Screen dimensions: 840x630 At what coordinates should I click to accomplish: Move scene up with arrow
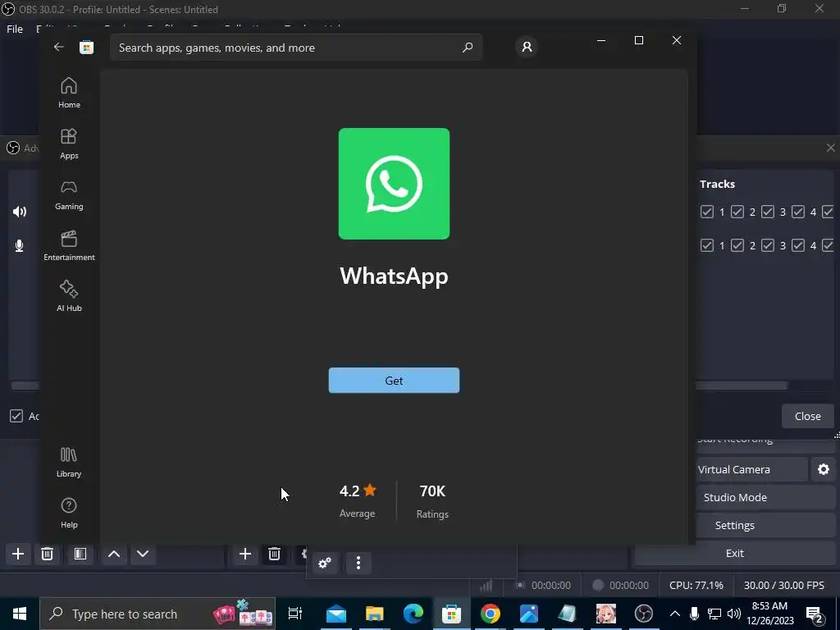click(114, 554)
